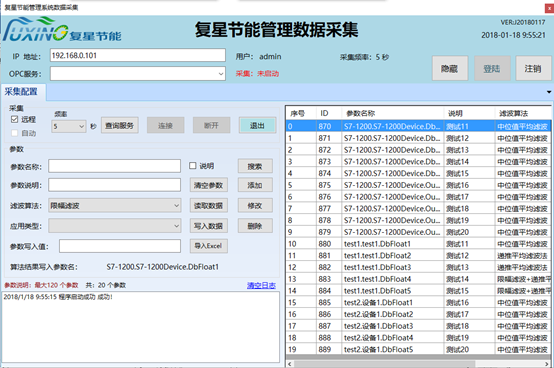Open the 滤波算法 dropdown
The height and width of the screenshot is (368, 554).
click(x=114, y=206)
